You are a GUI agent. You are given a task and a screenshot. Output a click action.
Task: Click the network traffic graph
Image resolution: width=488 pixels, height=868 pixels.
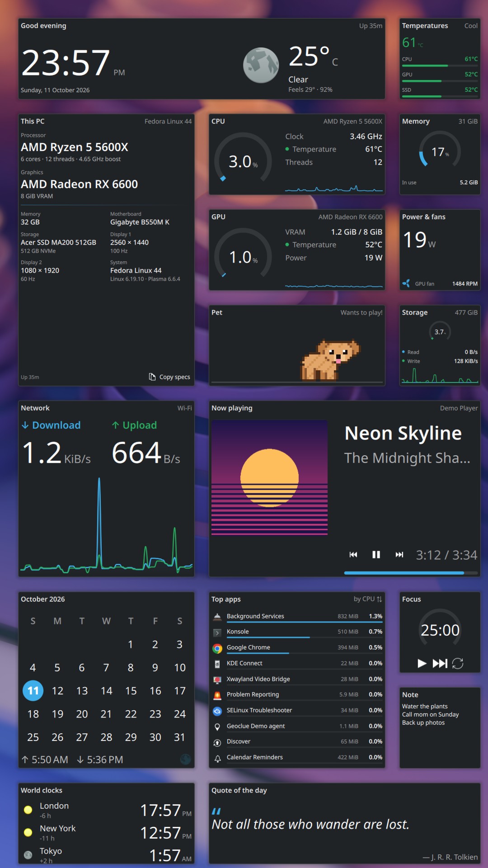pos(106,524)
